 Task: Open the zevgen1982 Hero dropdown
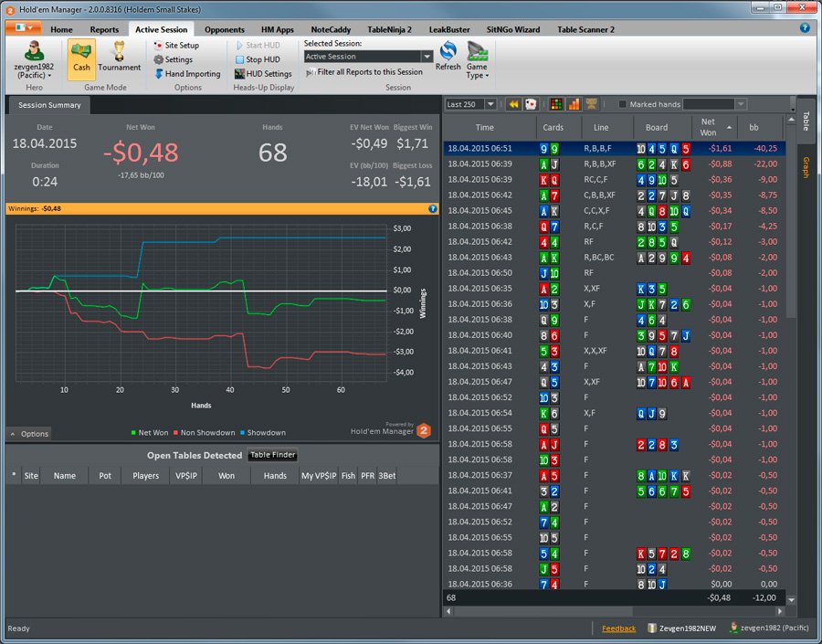(x=34, y=60)
